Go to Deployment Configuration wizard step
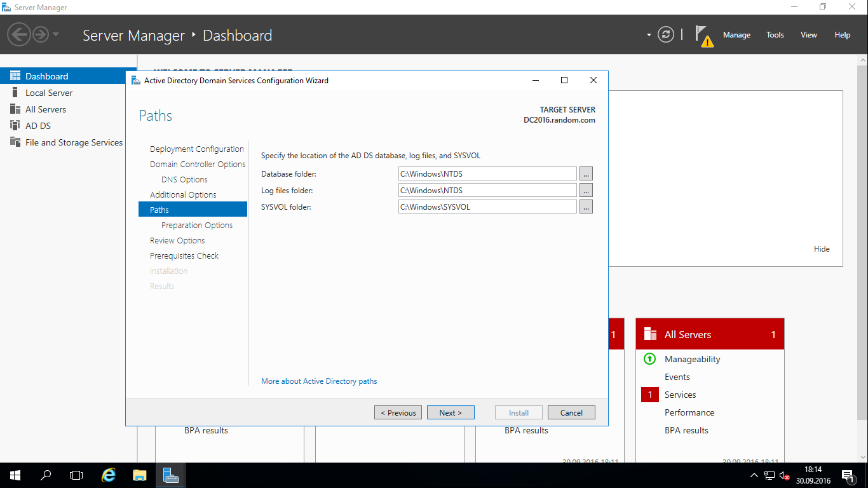Image resolution: width=868 pixels, height=488 pixels. click(197, 149)
